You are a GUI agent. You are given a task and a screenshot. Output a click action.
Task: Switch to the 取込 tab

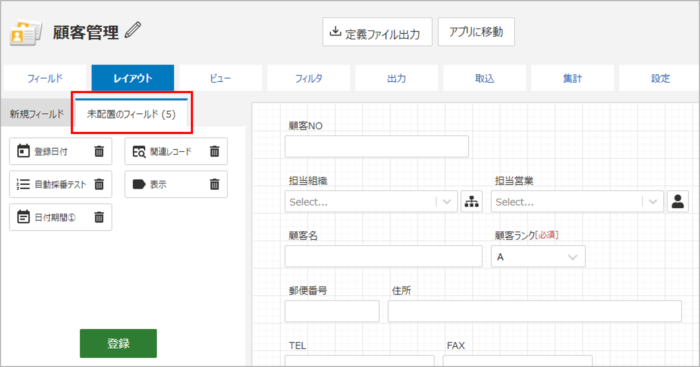tap(484, 78)
